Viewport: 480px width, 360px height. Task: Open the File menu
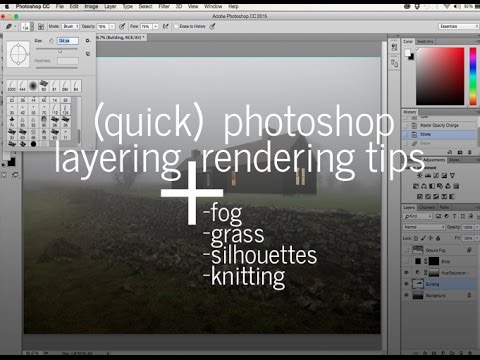60,6
